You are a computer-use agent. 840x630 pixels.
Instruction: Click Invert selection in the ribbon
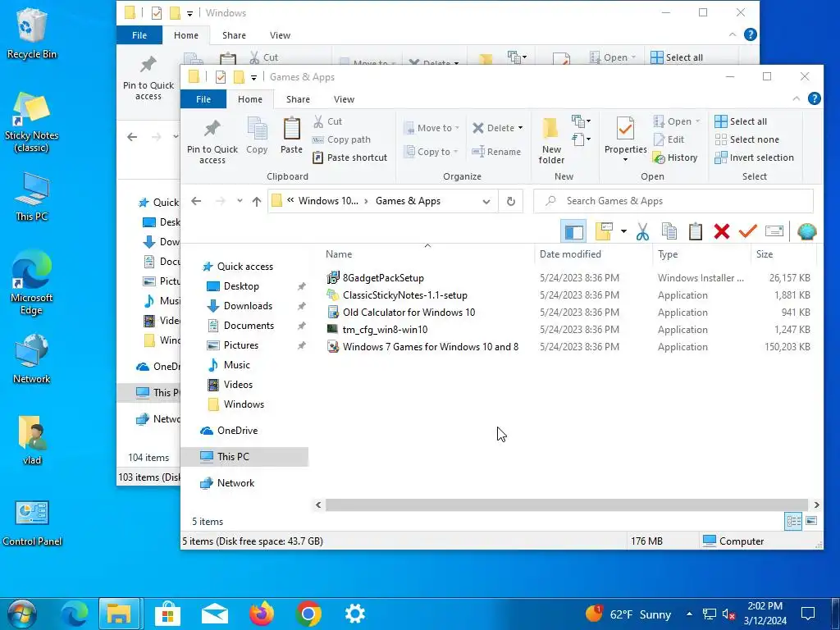(755, 157)
